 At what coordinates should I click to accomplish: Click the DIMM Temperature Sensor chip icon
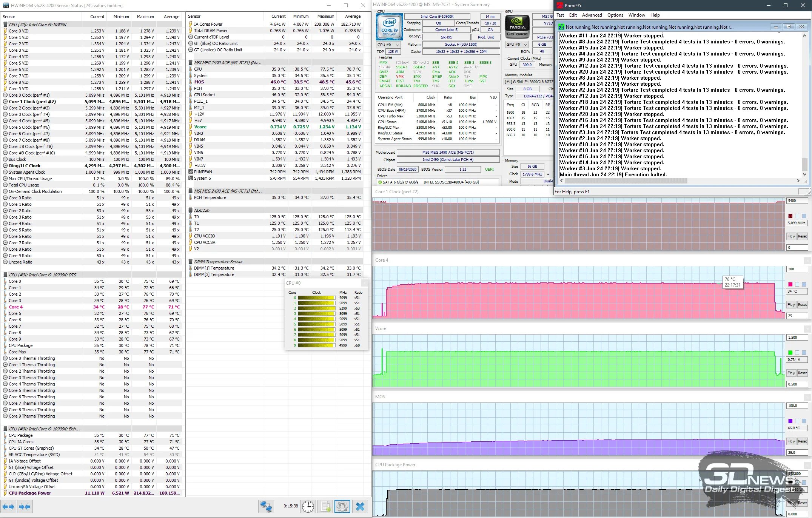[191, 262]
